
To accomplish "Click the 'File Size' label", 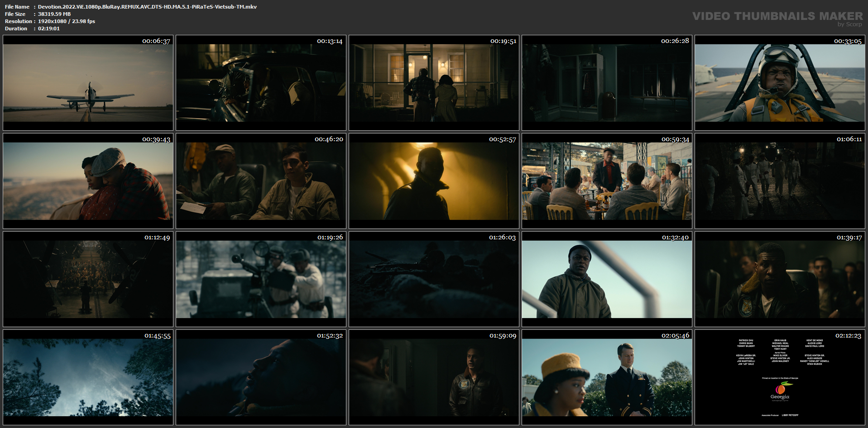I will 15,14.
